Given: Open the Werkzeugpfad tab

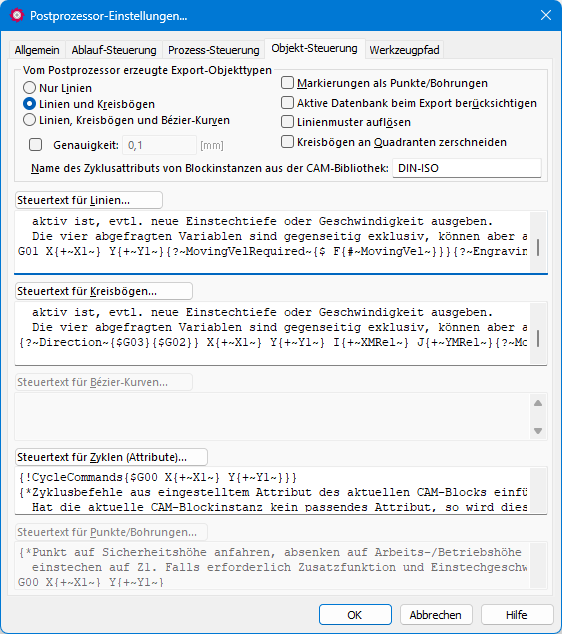Looking at the screenshot, I should [x=404, y=50].
